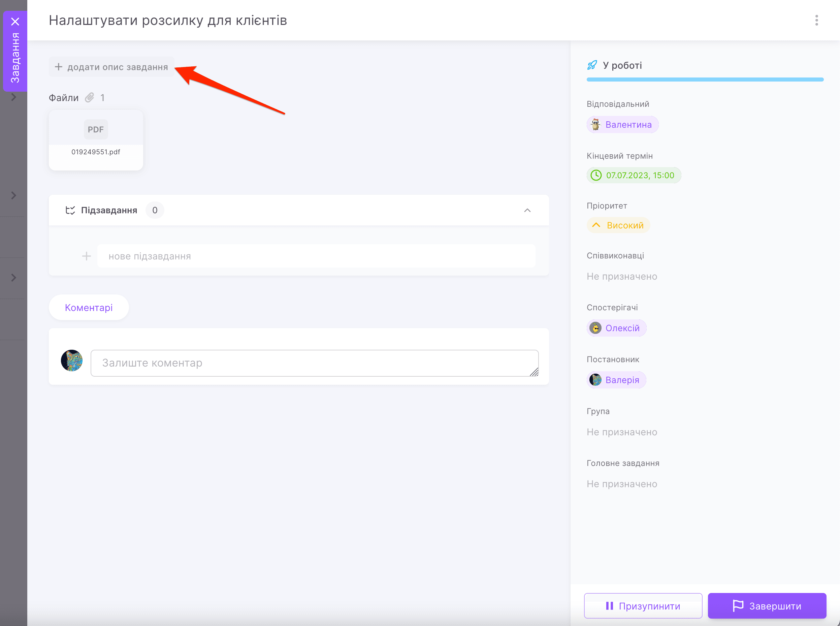The height and width of the screenshot is (626, 840).
Task: Collapse the Підзавдання section with chevron
Action: click(527, 210)
